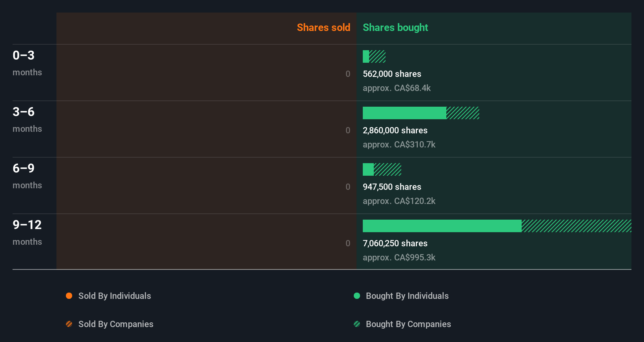Click the shares sold 0 in 3–6 months row

(348, 130)
